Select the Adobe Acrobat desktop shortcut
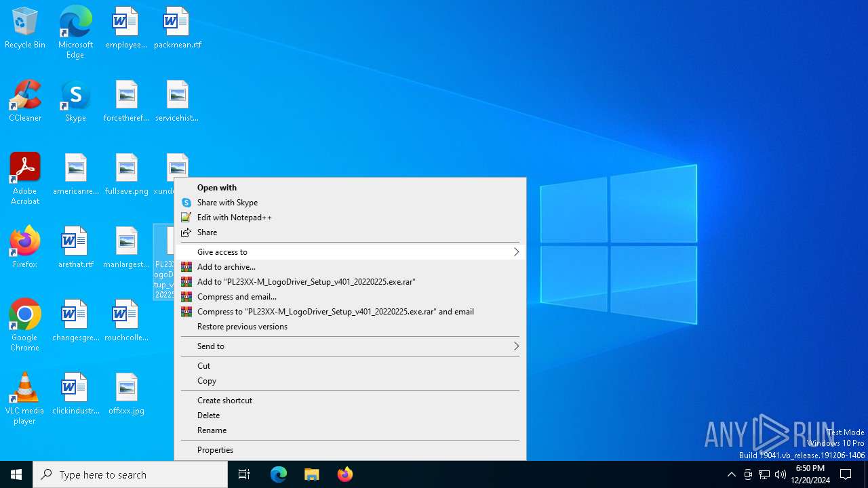Viewport: 868px width, 488px height. pyautogui.click(x=25, y=179)
